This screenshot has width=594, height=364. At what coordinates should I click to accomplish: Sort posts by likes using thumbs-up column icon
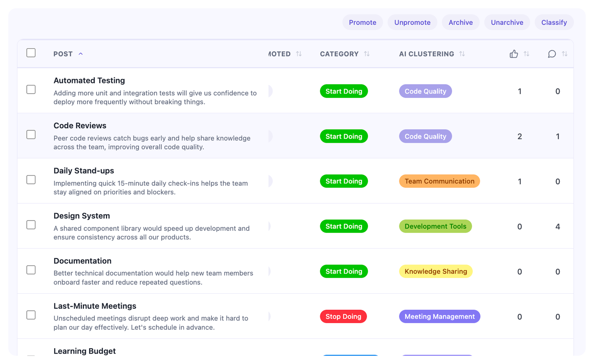pos(514,54)
